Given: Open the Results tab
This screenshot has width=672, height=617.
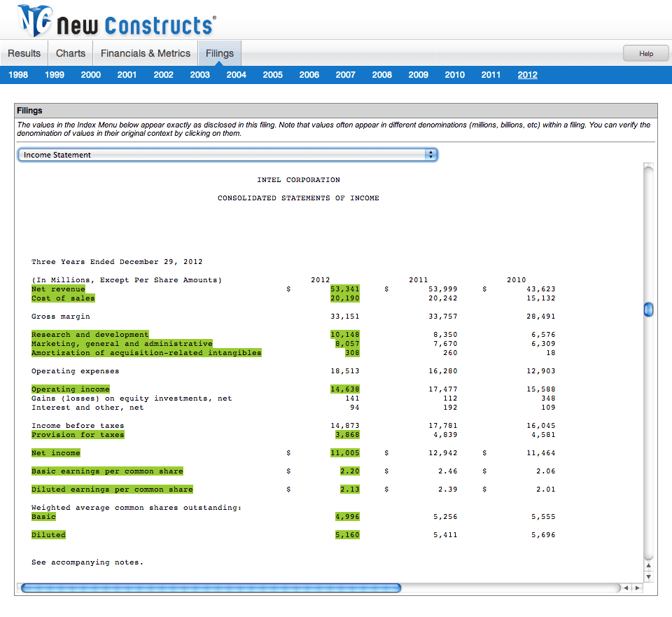Looking at the screenshot, I should click(x=24, y=53).
